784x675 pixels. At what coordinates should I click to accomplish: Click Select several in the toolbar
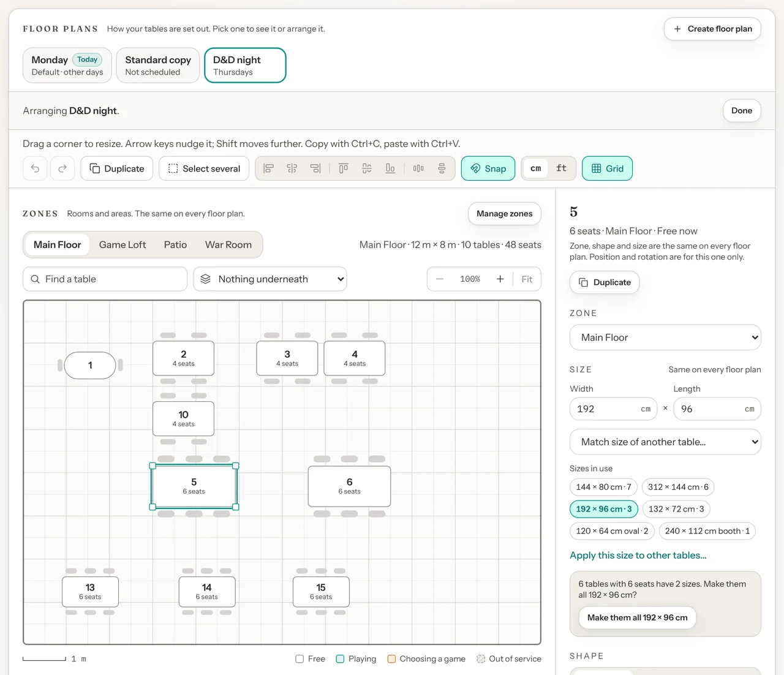click(205, 168)
